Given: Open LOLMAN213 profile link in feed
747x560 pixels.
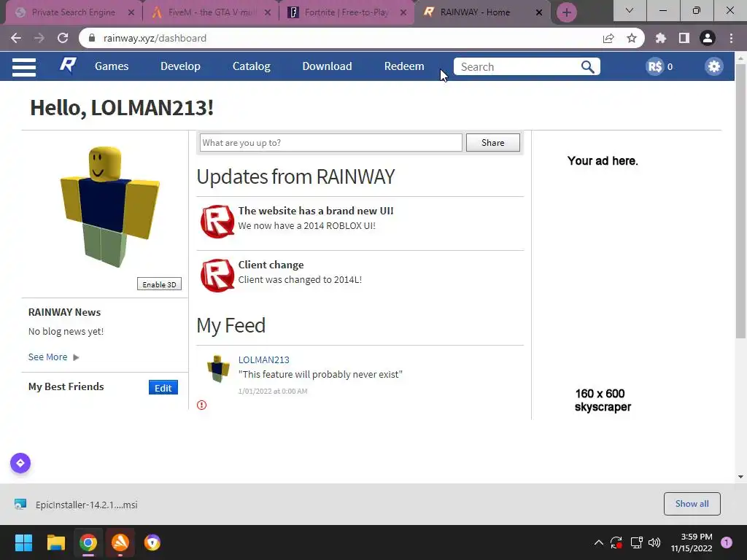Looking at the screenshot, I should [263, 360].
